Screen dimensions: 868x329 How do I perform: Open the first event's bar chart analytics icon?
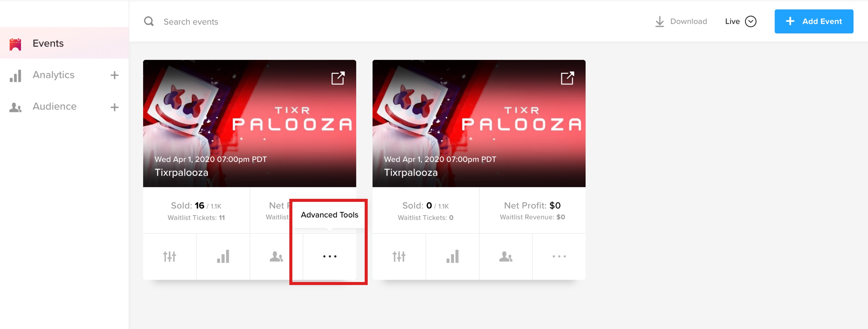point(223,257)
